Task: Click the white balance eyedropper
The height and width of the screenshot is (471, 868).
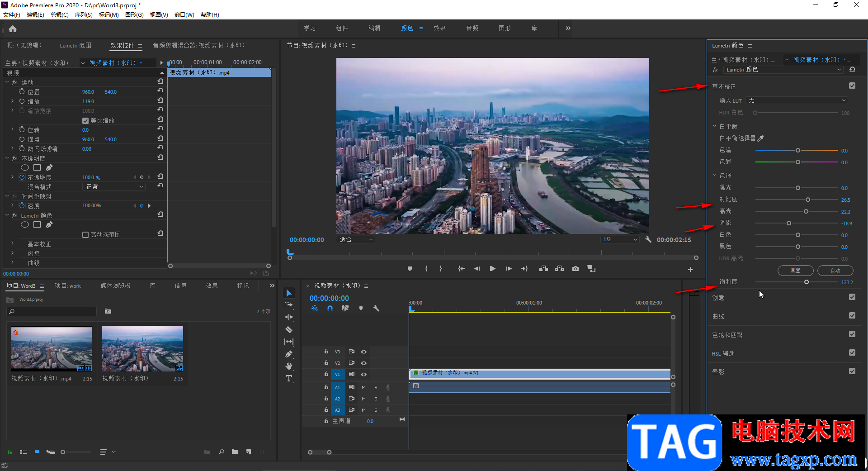Action: click(x=760, y=138)
